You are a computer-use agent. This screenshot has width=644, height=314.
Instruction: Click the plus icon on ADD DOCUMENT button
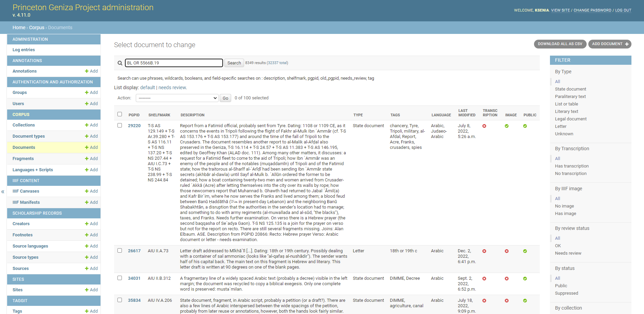(626, 44)
